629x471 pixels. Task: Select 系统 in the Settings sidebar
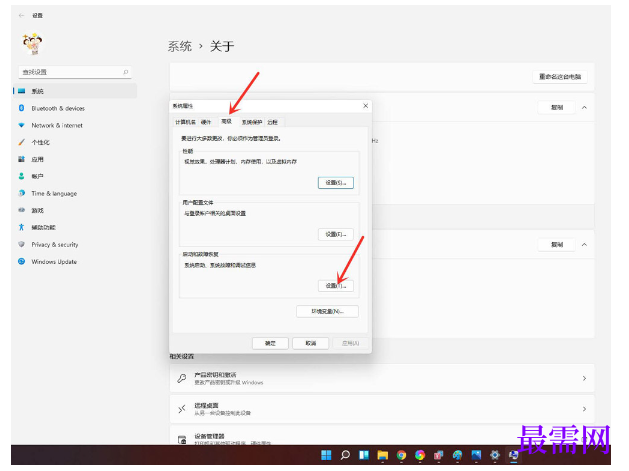pos(75,91)
